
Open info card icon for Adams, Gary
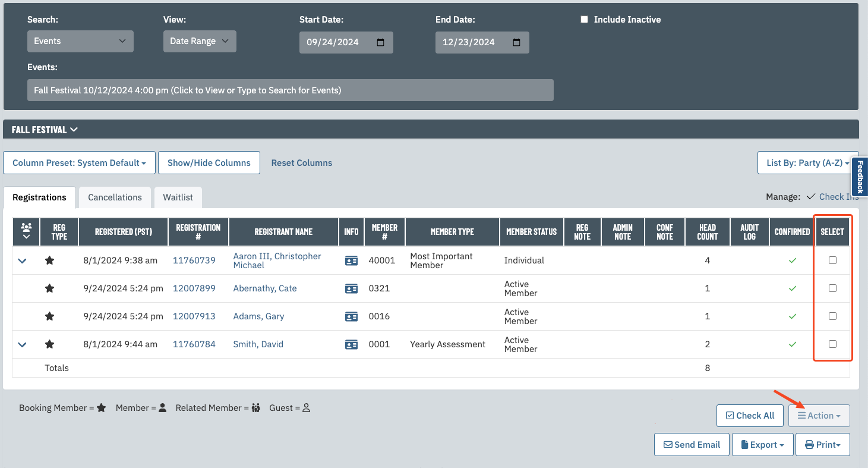351,316
